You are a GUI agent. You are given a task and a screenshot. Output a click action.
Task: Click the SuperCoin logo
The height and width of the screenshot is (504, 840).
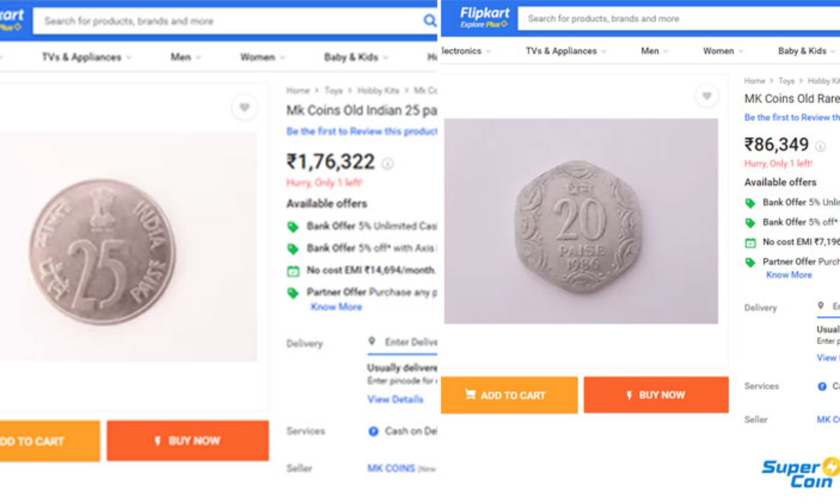800,473
